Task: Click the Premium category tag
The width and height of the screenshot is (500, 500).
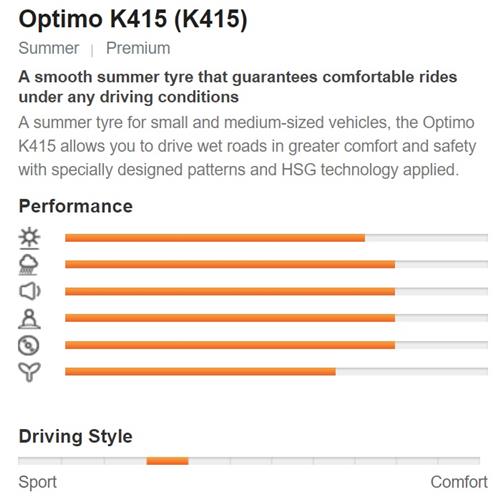Action: pos(138,48)
